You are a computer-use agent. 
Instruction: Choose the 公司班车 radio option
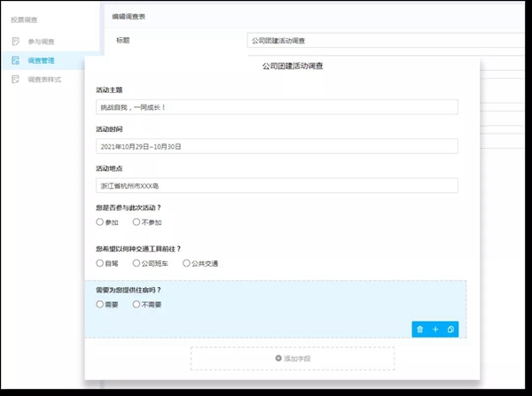136,263
